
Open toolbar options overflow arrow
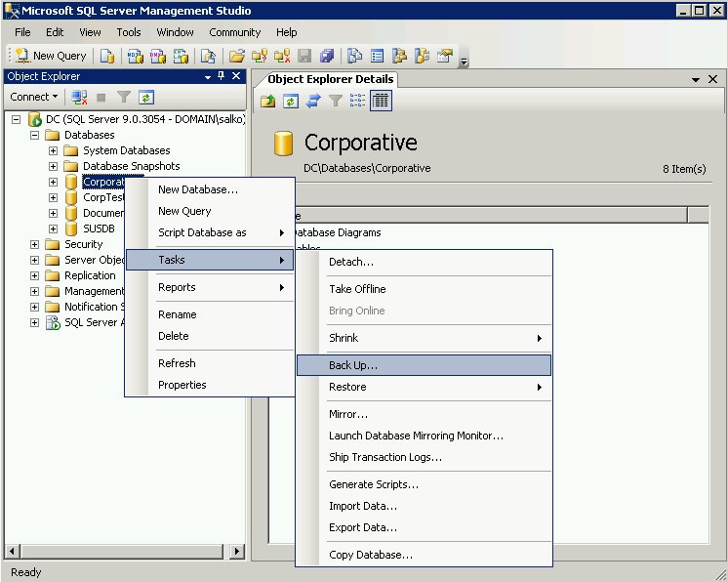pos(464,61)
